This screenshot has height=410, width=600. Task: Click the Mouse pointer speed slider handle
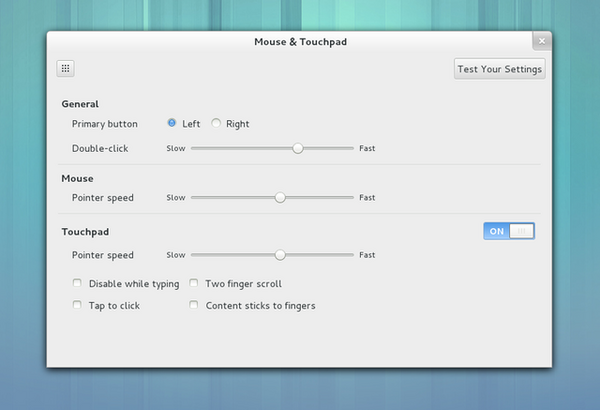point(280,198)
